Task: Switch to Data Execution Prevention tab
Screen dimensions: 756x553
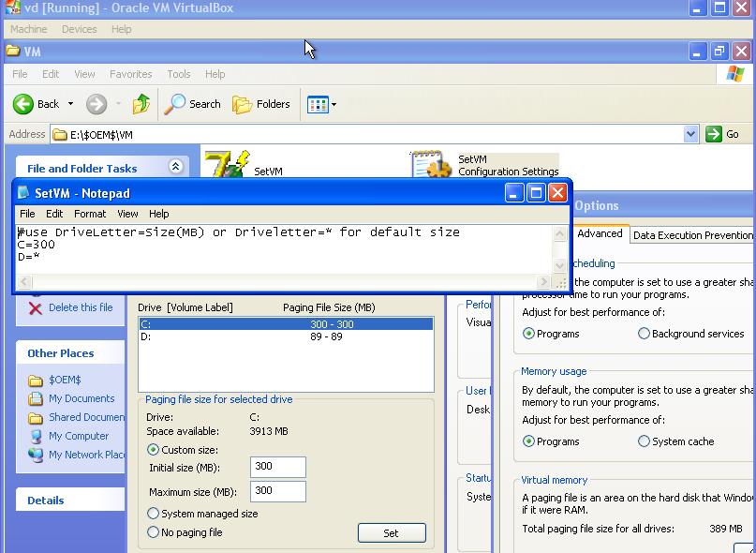Action: click(x=693, y=235)
